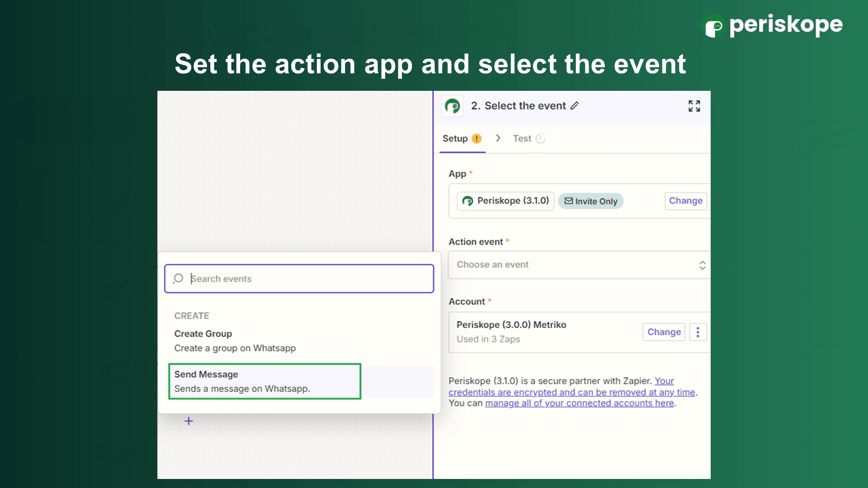The width and height of the screenshot is (868, 488).
Task: Click the Setup warning indicator icon
Action: [476, 139]
